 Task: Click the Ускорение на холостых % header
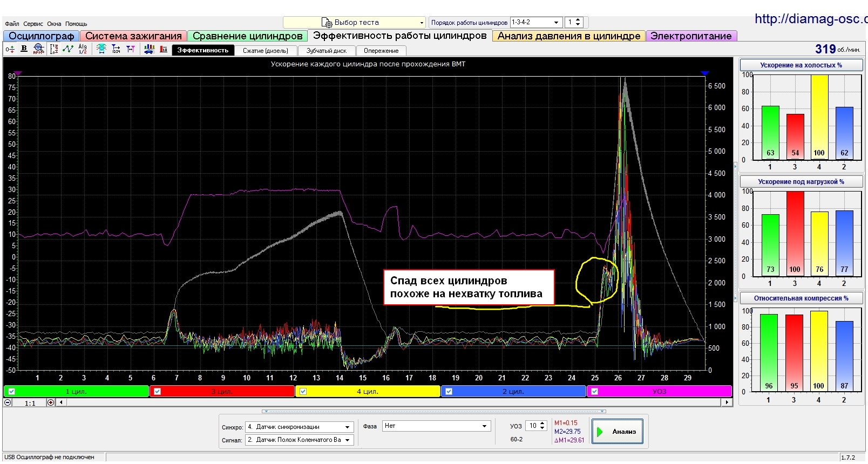[801, 65]
